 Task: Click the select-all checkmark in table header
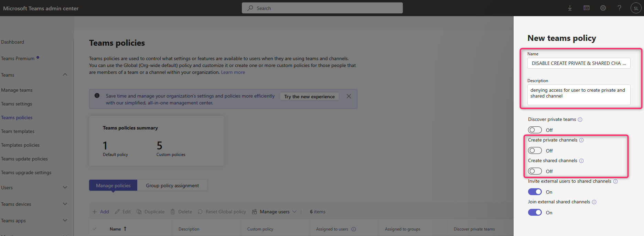[x=95, y=229]
